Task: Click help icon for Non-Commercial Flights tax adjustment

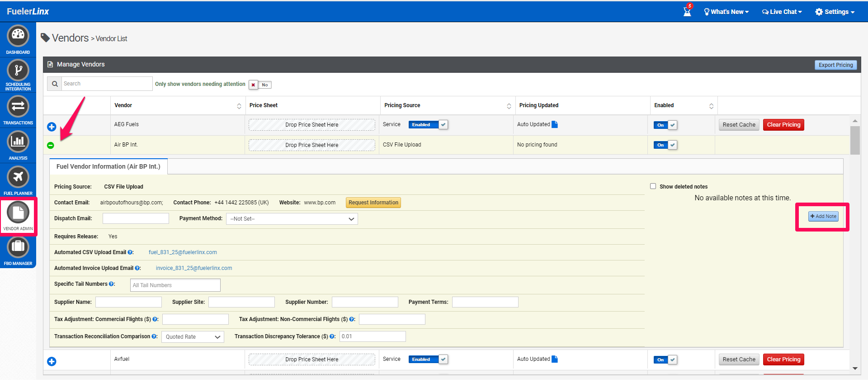Action: (352, 319)
